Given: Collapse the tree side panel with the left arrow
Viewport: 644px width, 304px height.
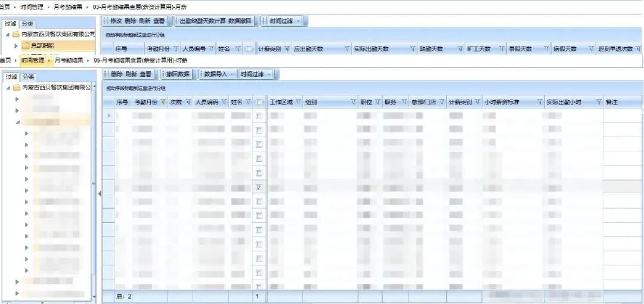Looking at the screenshot, I should pyautogui.click(x=100, y=194).
